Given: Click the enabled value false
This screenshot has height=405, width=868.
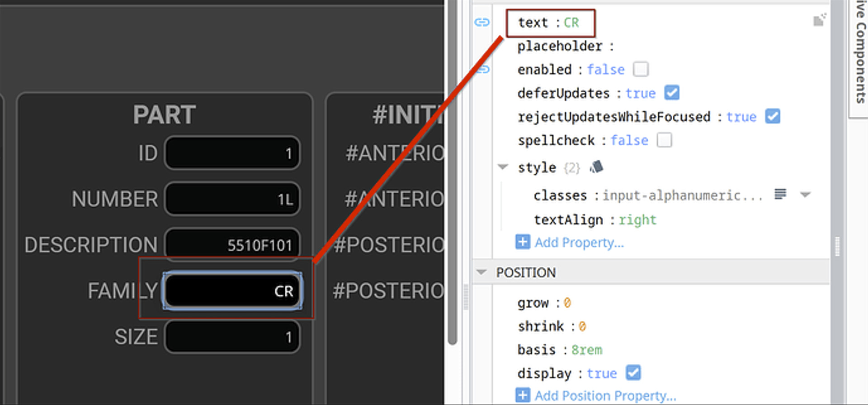Looking at the screenshot, I should click(606, 69).
